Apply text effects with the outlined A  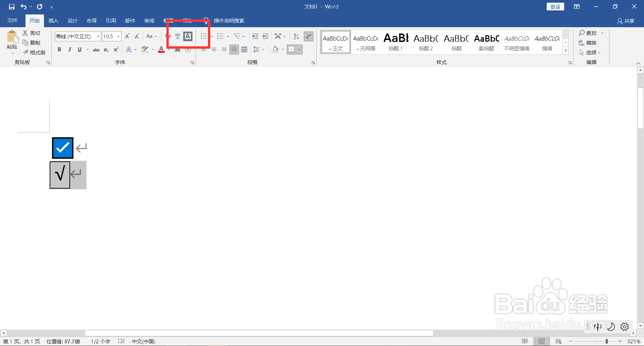coord(129,50)
